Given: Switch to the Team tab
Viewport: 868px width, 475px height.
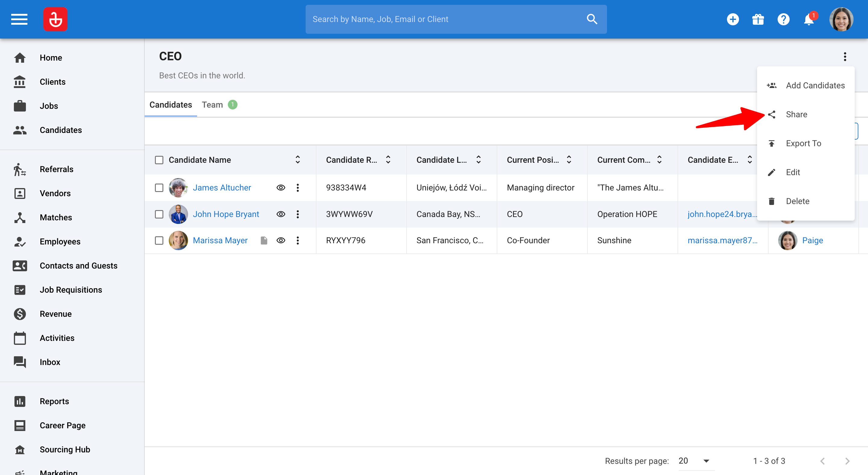Looking at the screenshot, I should pos(219,105).
